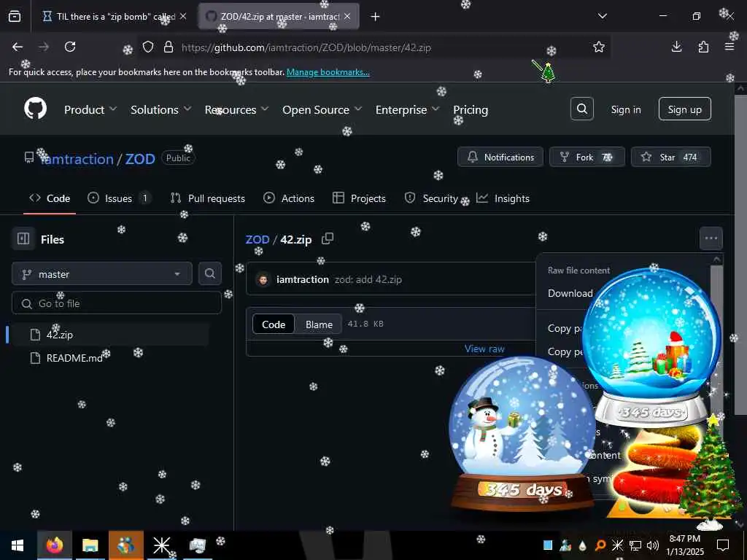Click the Go to file field

[x=117, y=303]
